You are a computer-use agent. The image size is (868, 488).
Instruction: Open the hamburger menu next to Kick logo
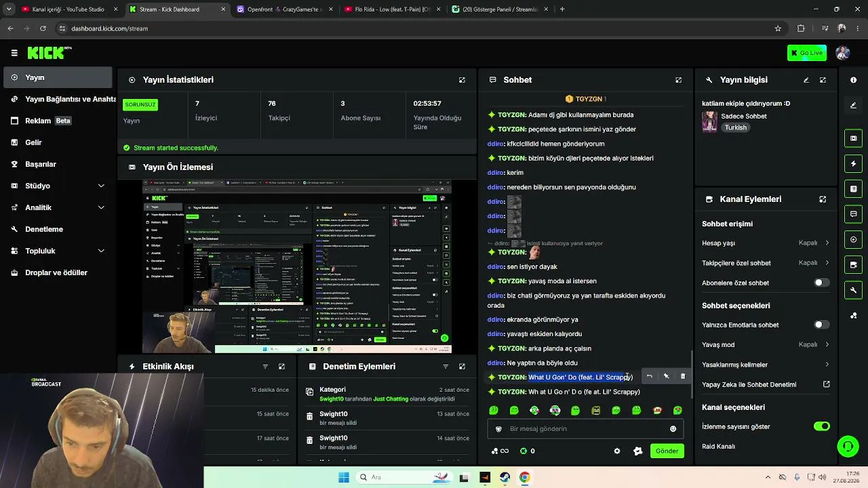14,52
